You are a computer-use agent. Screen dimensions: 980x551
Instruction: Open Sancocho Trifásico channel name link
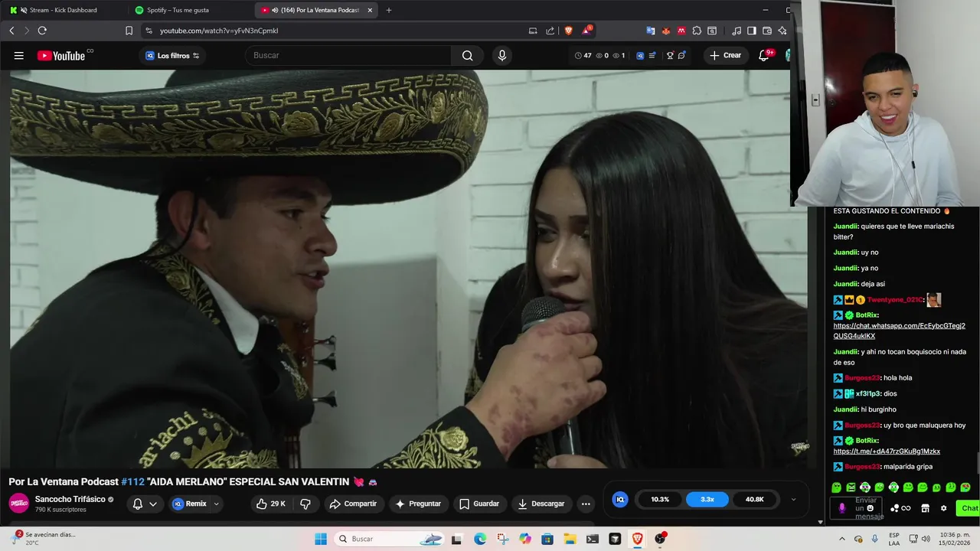tap(70, 499)
